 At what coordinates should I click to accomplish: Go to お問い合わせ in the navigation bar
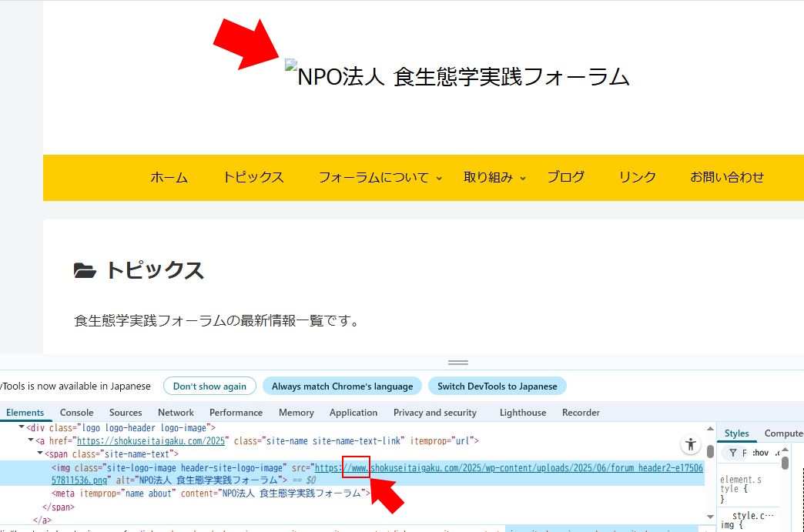click(726, 177)
